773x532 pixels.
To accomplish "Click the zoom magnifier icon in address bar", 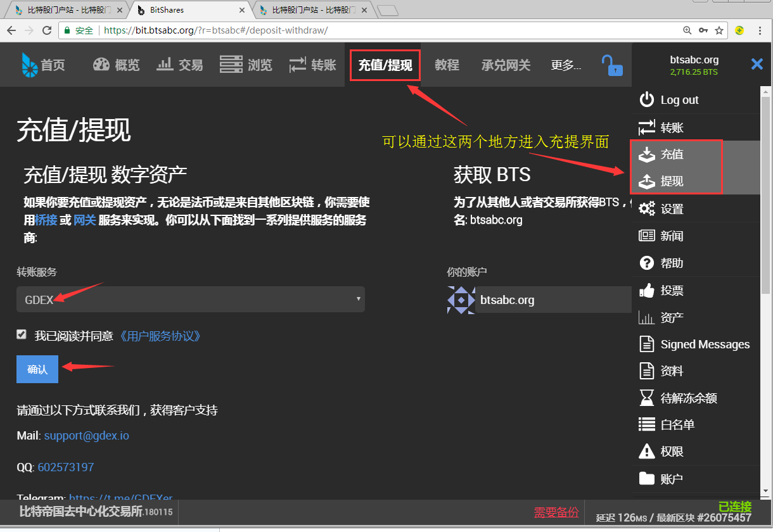I will pos(687,30).
